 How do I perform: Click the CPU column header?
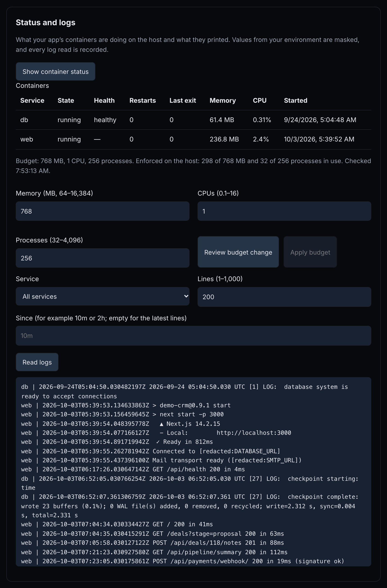coord(260,100)
